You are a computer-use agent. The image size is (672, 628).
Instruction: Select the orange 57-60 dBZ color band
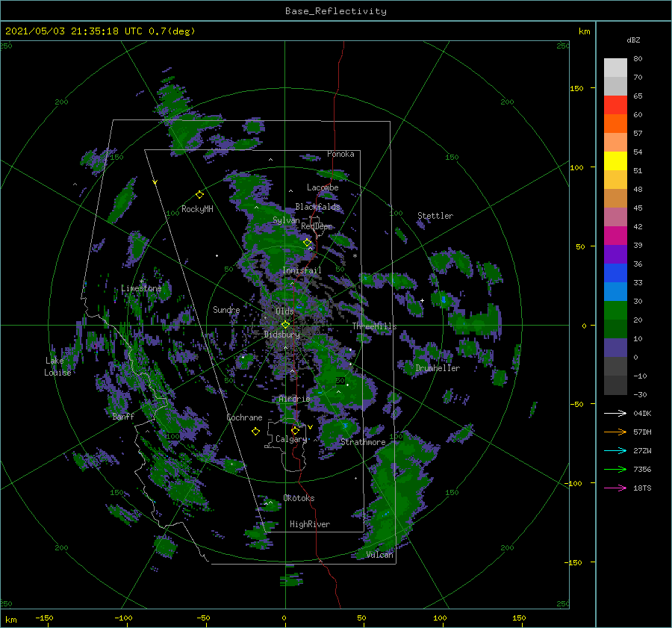pyautogui.click(x=615, y=124)
